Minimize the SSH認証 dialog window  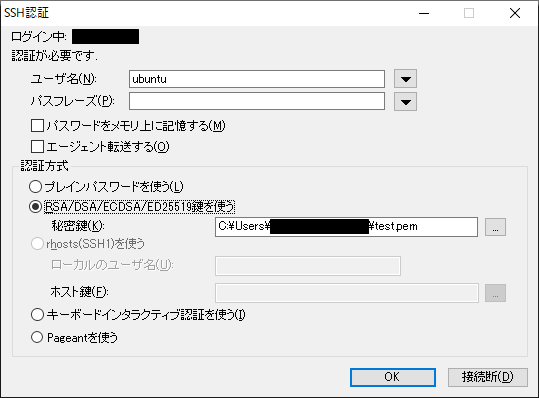coord(424,13)
